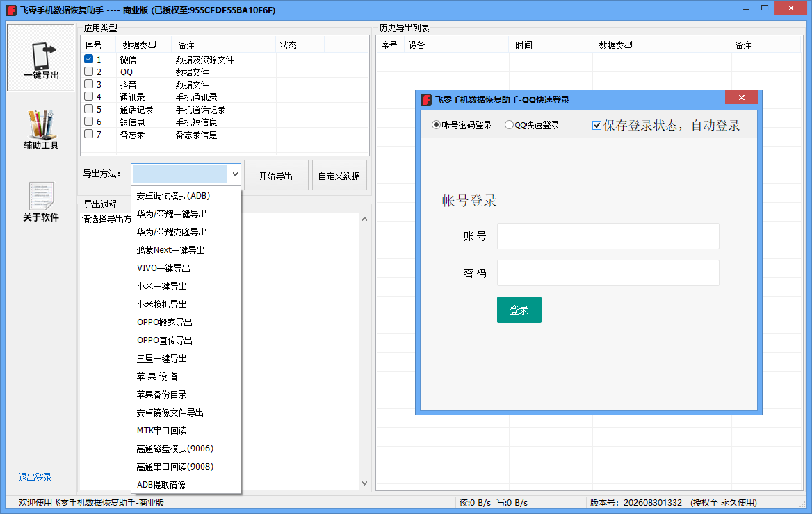
Task: Select the QQ快速登录 radio button
Action: coord(509,125)
